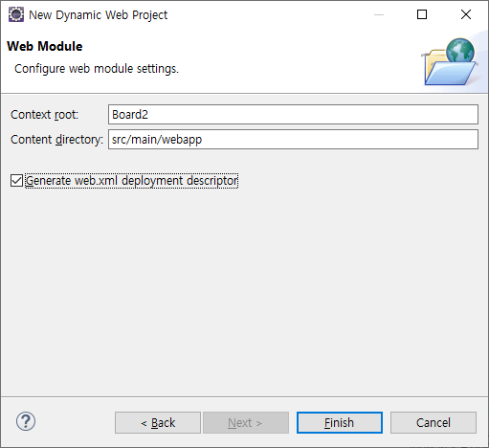
Task: Cancel the new project wizard
Action: pyautogui.click(x=433, y=422)
